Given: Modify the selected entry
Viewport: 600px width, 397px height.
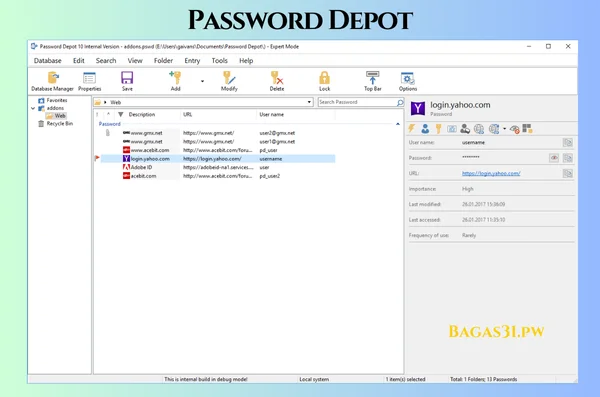Looking at the screenshot, I should [229, 81].
